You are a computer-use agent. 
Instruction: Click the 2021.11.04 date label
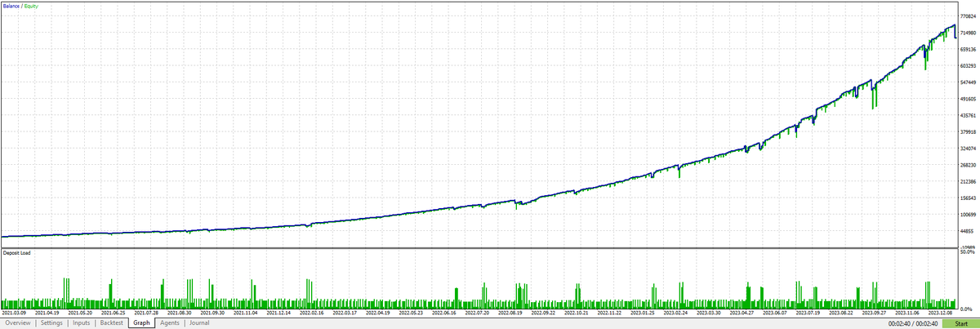click(244, 313)
